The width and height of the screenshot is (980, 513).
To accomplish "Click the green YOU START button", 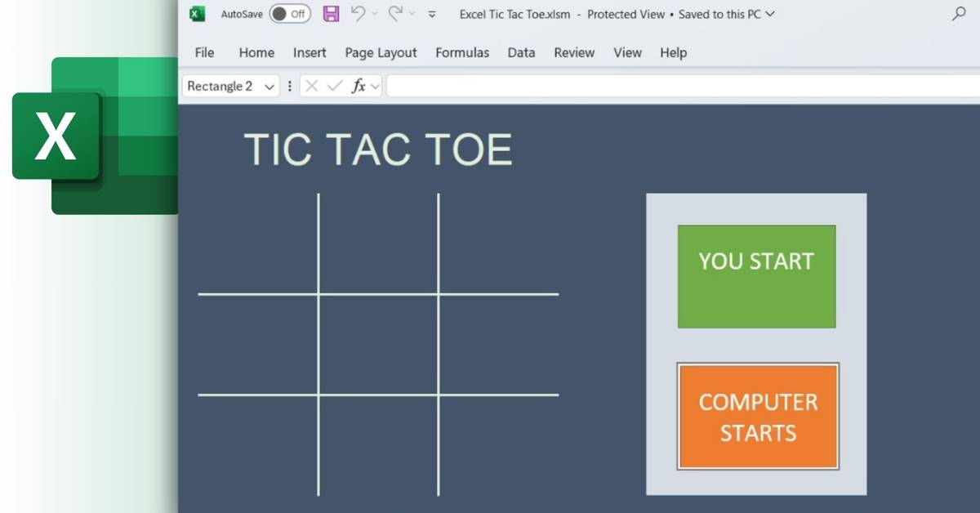I will [x=756, y=276].
